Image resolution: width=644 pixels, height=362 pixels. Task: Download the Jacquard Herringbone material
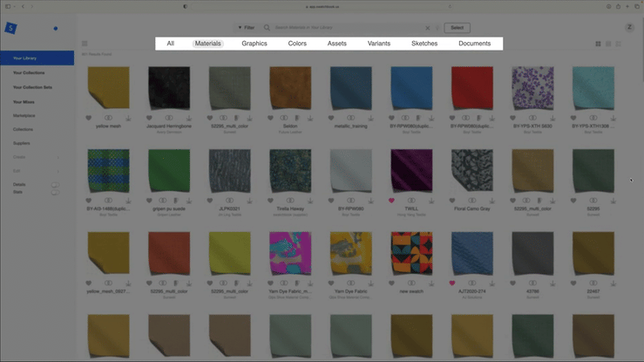click(x=189, y=119)
